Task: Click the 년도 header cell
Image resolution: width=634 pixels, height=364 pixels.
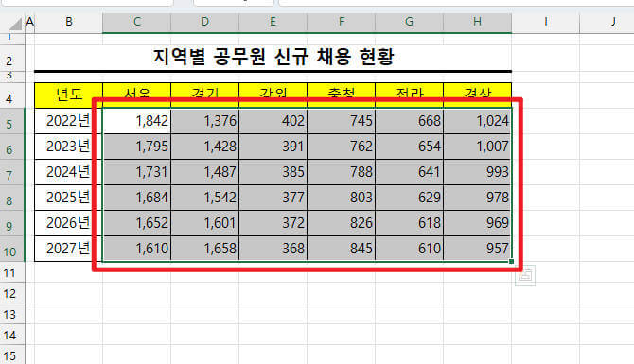Action: click(69, 95)
